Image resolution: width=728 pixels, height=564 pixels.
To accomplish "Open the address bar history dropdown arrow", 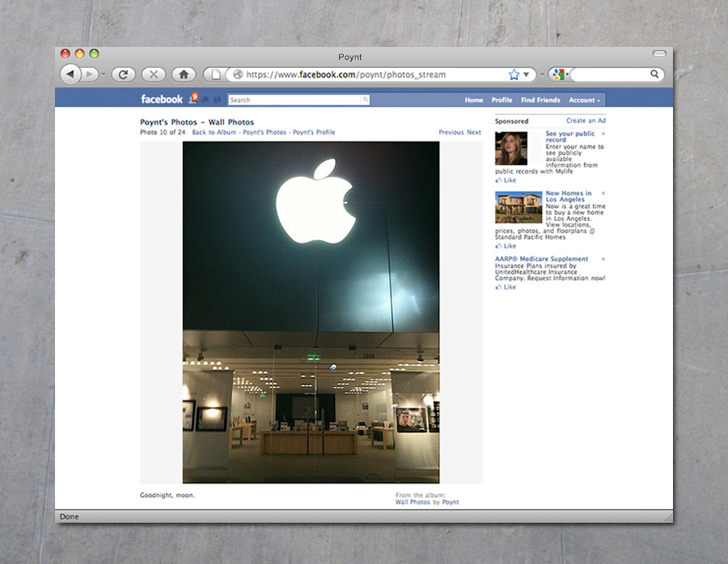I will (x=526, y=74).
